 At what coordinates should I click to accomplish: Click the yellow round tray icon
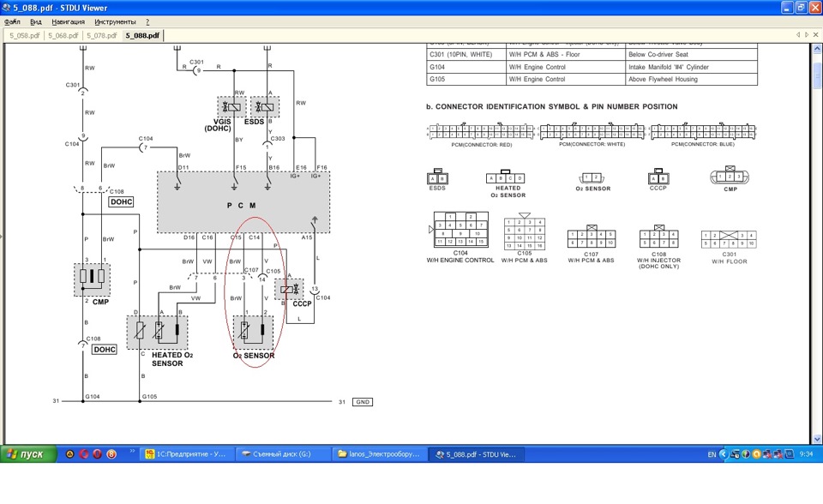point(756,454)
